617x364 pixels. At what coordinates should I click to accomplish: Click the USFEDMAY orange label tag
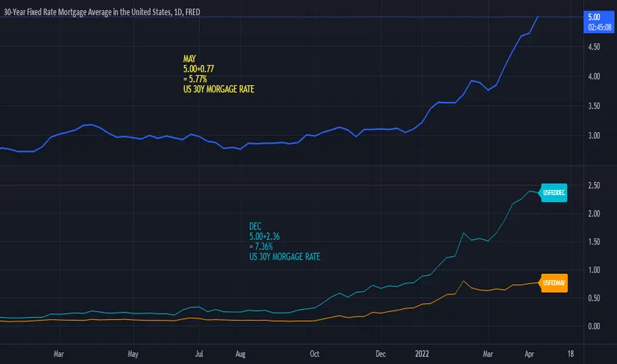click(x=554, y=283)
